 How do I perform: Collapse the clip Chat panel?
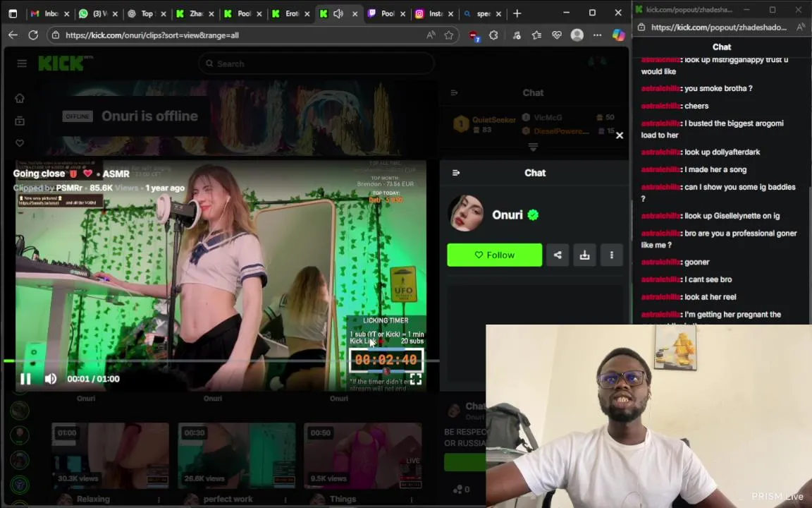456,173
